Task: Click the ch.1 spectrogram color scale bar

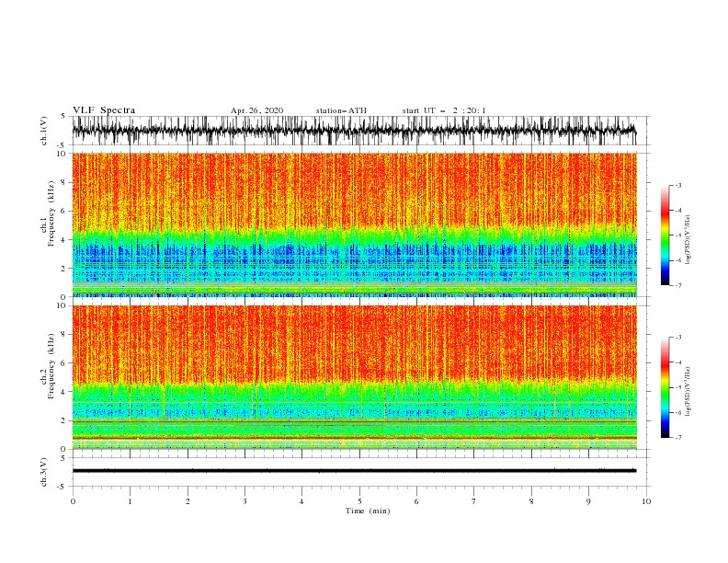Action: [x=665, y=236]
